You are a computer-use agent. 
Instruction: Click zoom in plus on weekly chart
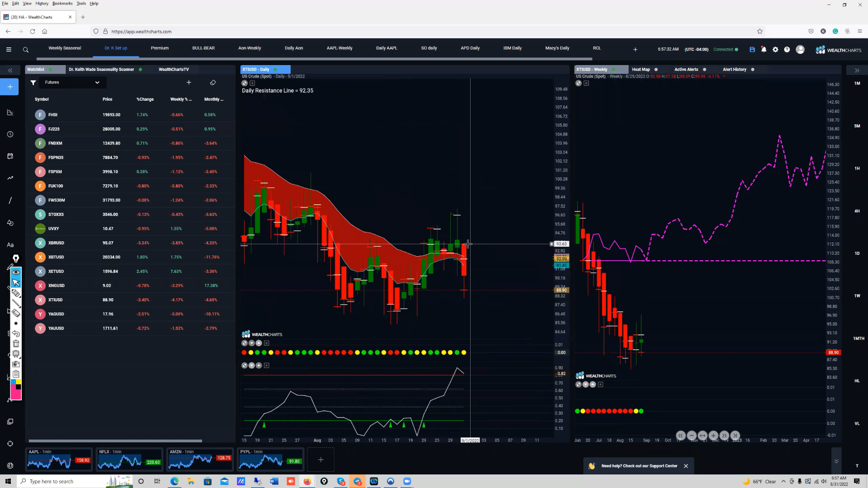pos(713,436)
